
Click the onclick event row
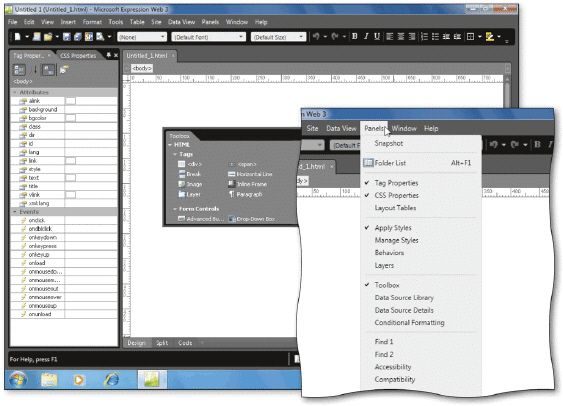64,220
